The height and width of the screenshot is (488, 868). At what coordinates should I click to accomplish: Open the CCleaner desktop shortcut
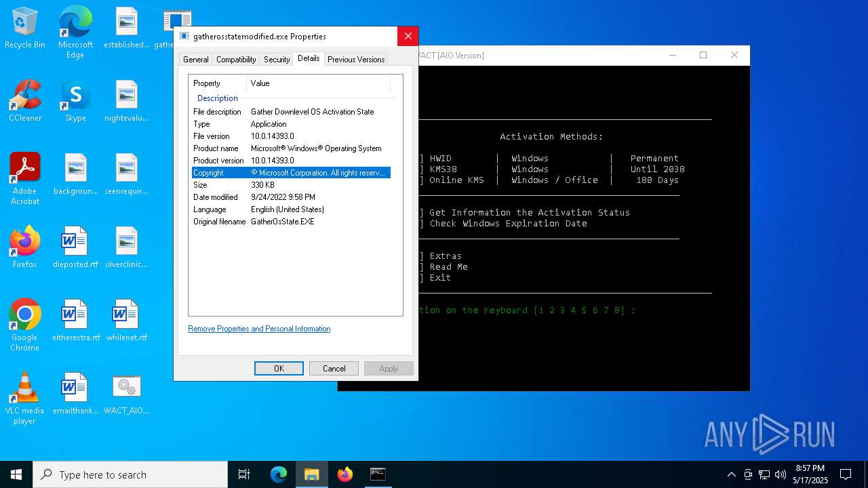tap(25, 102)
